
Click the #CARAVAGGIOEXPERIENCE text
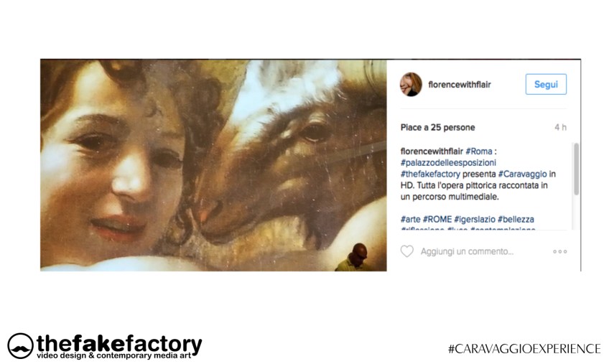pyautogui.click(x=524, y=348)
